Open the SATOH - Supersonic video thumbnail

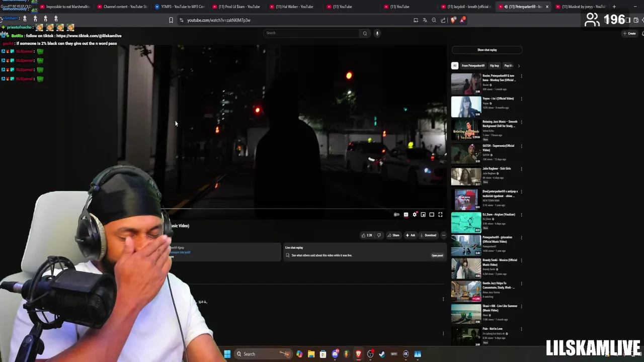click(466, 154)
